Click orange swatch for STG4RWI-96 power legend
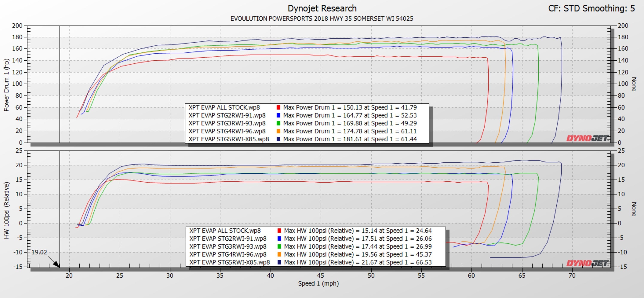The image size is (644, 298). coord(278,131)
